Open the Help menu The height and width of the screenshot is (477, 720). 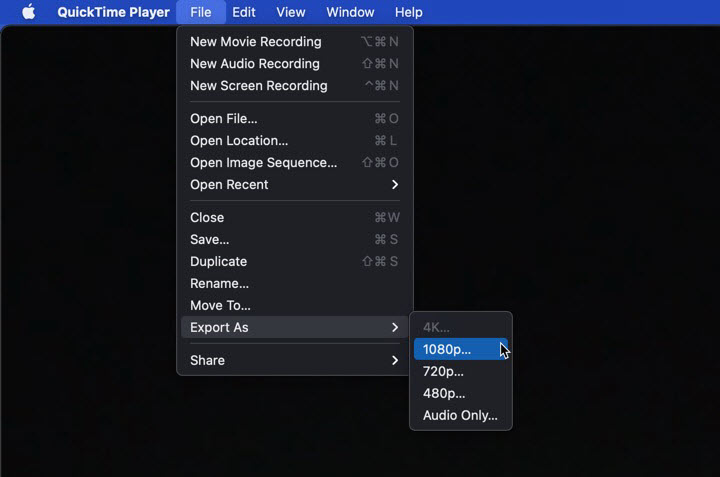pyautogui.click(x=408, y=12)
